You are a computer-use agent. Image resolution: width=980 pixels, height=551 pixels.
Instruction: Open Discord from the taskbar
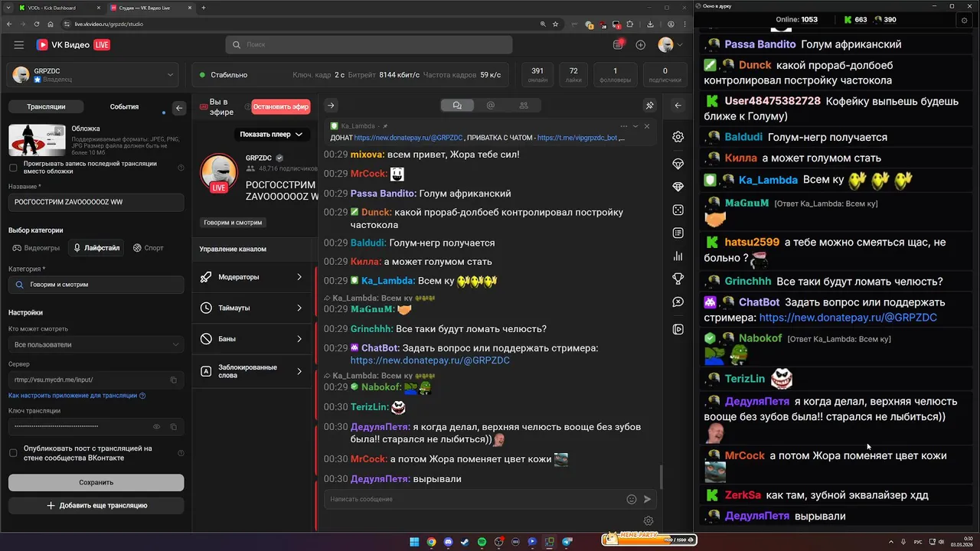(x=448, y=542)
